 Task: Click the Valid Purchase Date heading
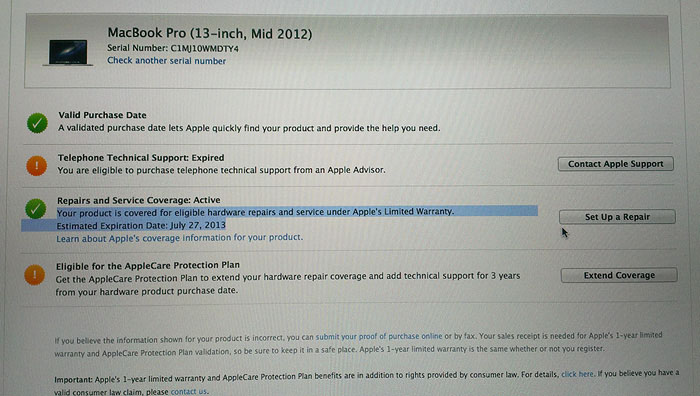coord(102,115)
